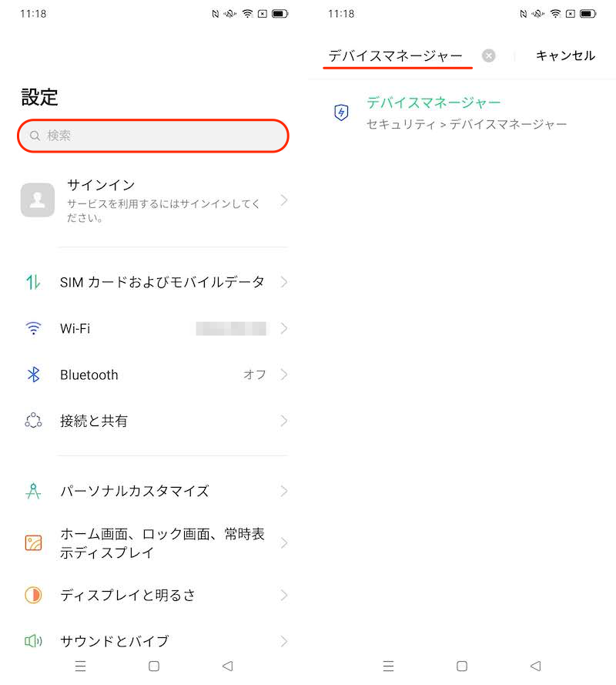Viewport: 616px width, 685px height.
Task: Open SIM カードおよびモバイルデータ menu entry
Action: pyautogui.click(x=162, y=282)
